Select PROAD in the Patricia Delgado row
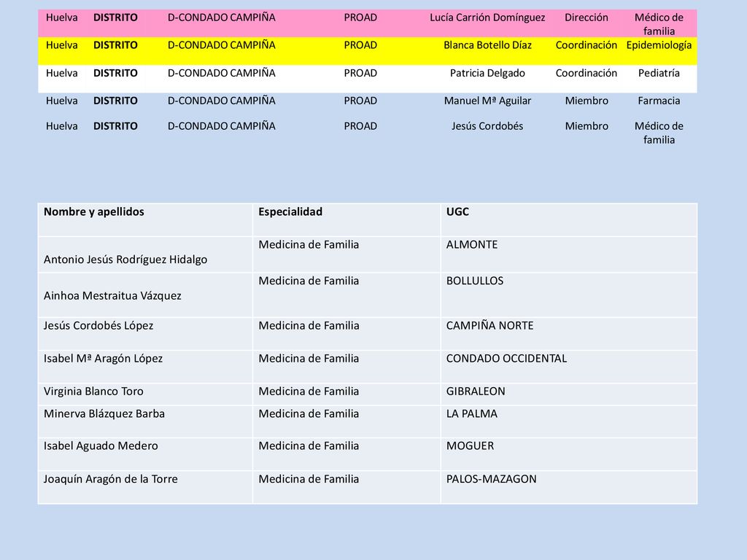Image resolution: width=747 pixels, height=560 pixels. pyautogui.click(x=360, y=73)
